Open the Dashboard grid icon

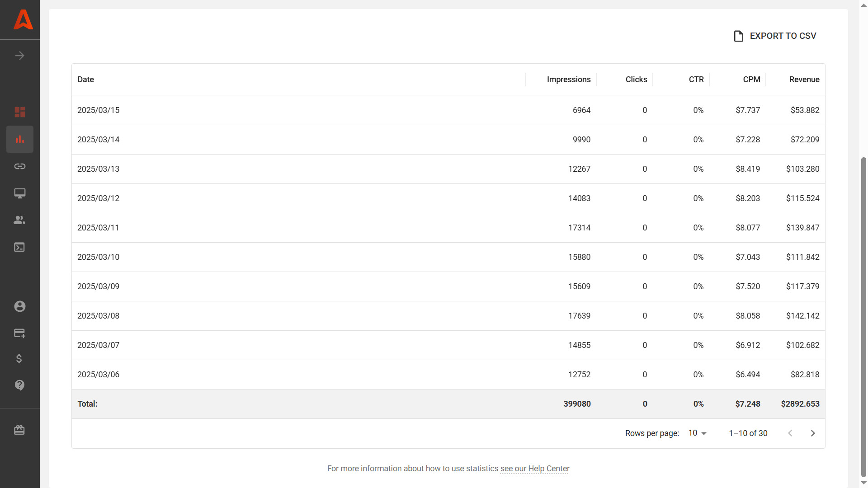[x=20, y=112]
